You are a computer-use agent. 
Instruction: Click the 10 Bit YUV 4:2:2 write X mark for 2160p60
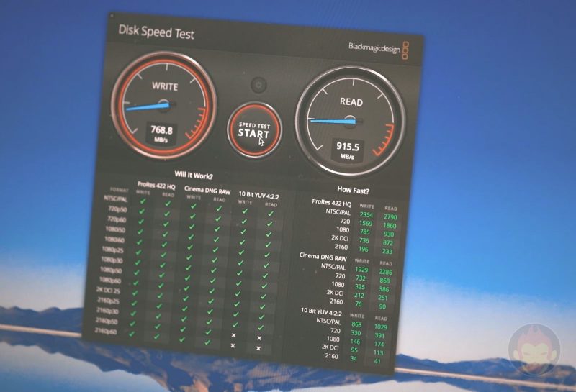tap(233, 346)
